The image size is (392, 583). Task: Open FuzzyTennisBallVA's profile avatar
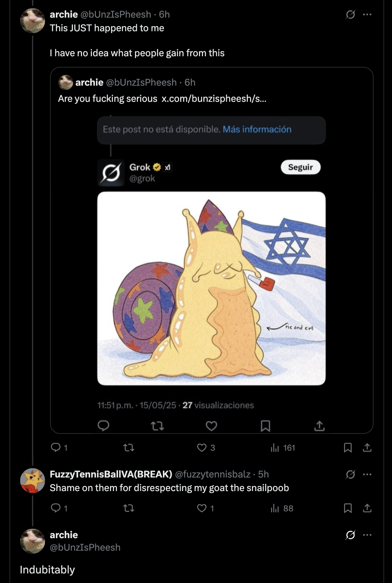point(32,480)
